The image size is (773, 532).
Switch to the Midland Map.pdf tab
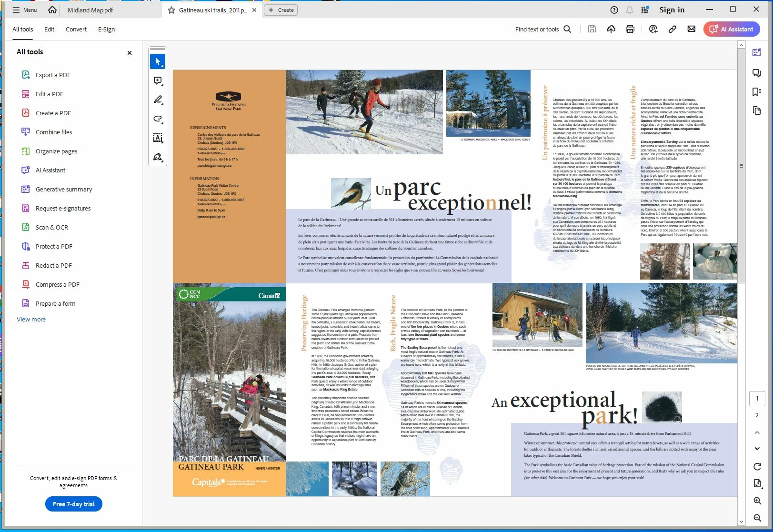tap(90, 10)
